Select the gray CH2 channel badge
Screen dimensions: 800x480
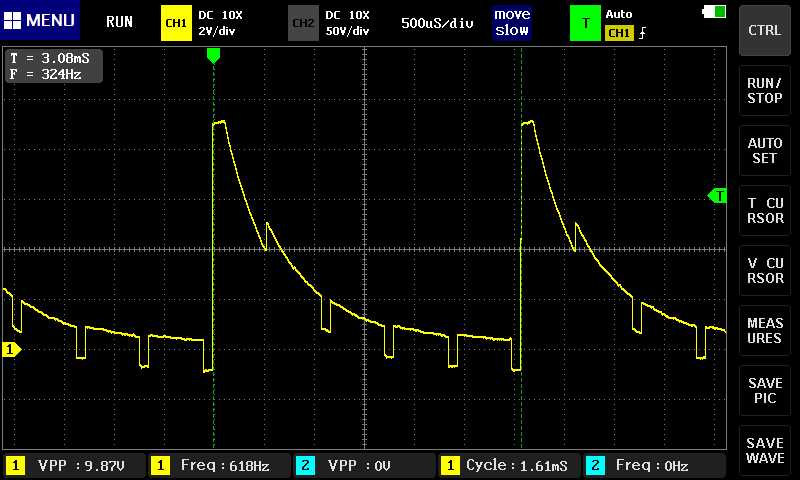[x=303, y=23]
